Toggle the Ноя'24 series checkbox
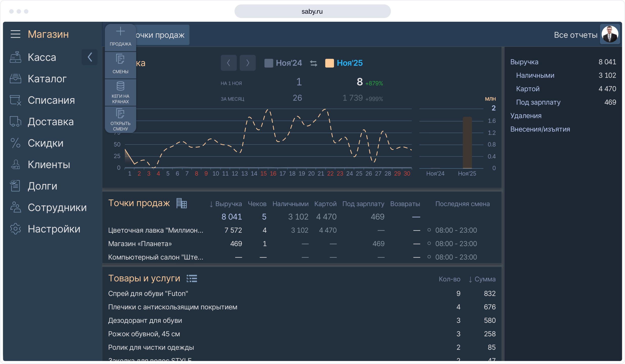This screenshot has width=625, height=364. coord(269,63)
